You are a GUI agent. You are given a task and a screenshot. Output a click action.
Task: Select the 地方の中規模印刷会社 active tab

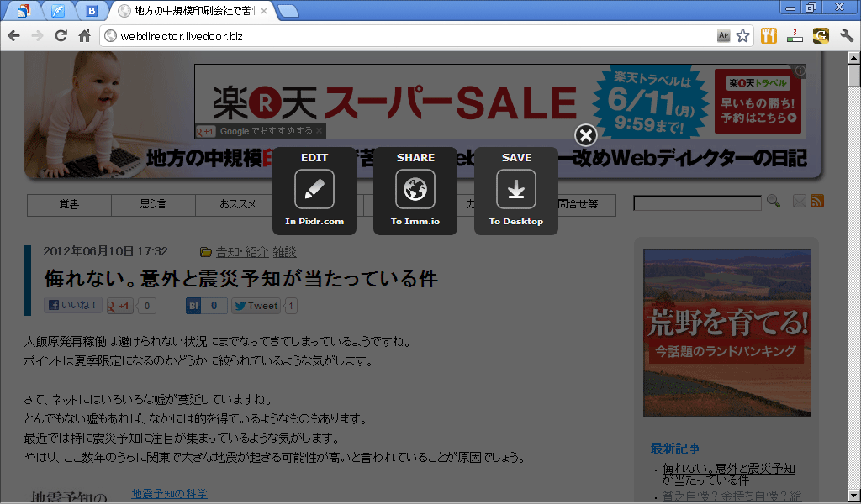click(x=193, y=10)
